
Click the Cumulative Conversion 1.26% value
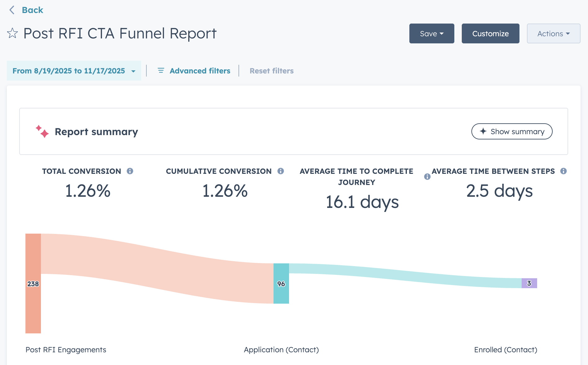tap(225, 191)
